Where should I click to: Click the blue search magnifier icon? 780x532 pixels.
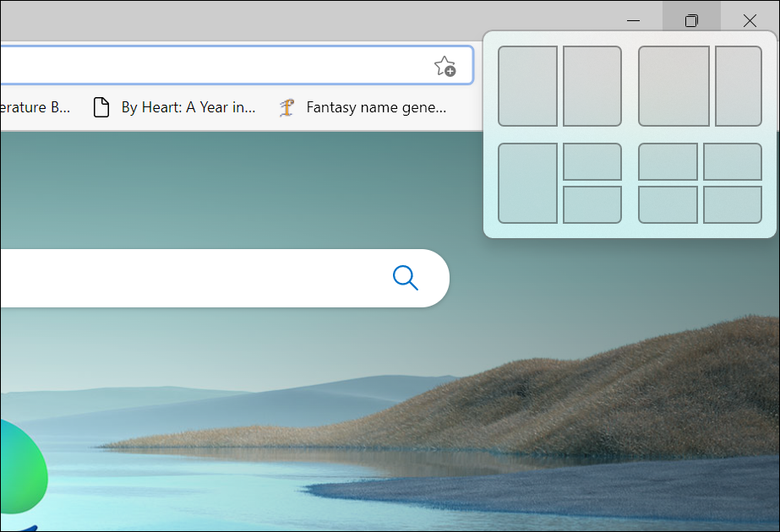[x=406, y=278]
